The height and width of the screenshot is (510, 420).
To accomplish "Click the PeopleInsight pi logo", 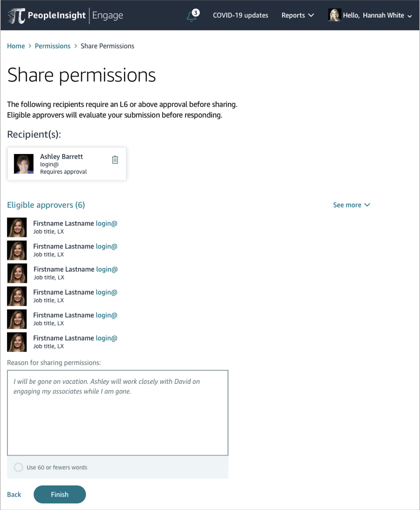I will [16, 16].
